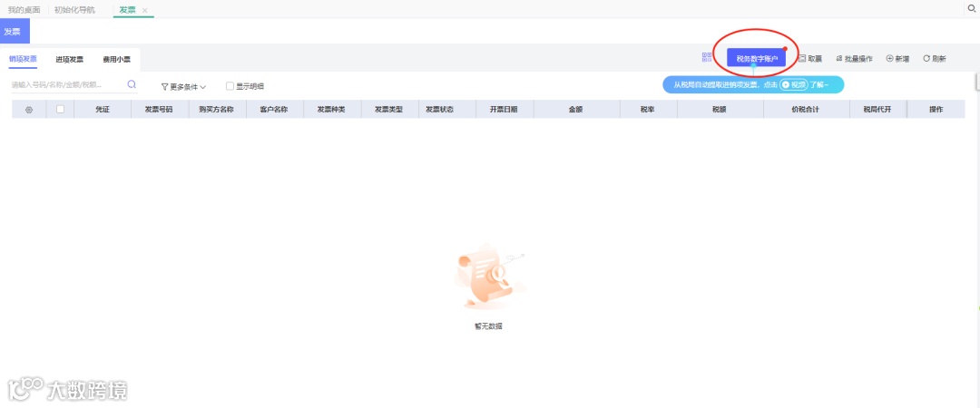This screenshot has width=980, height=408.
Task: Click the 价税合计 column header
Action: pos(806,110)
